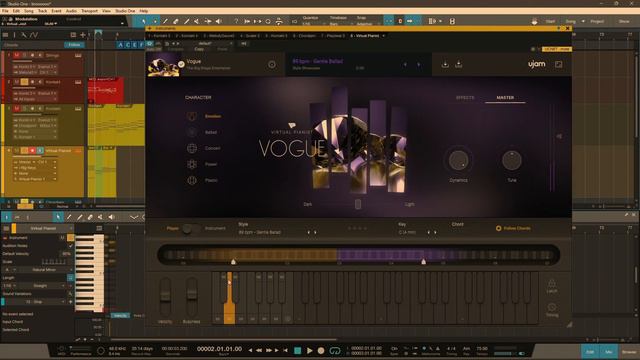Open the Transport menu

(x=89, y=11)
